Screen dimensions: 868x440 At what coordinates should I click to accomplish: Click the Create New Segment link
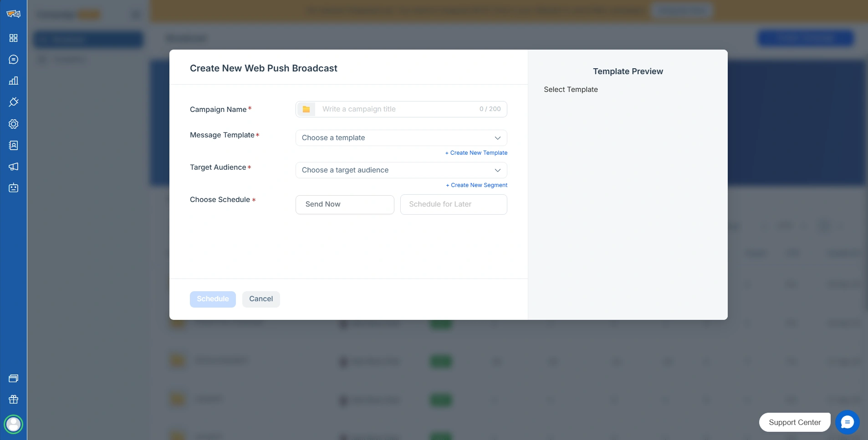[x=477, y=185]
